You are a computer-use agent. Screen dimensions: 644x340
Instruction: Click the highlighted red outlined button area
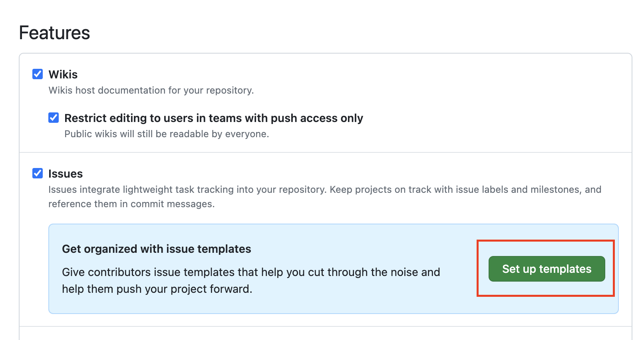pyautogui.click(x=546, y=269)
